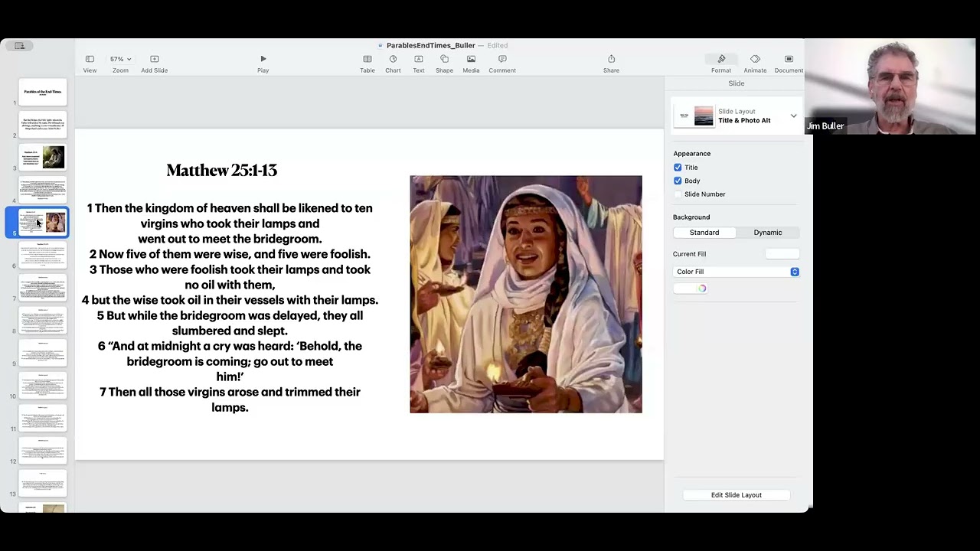The image size is (980, 551).
Task: Select slide 2 thumbnail
Action: tap(43, 125)
